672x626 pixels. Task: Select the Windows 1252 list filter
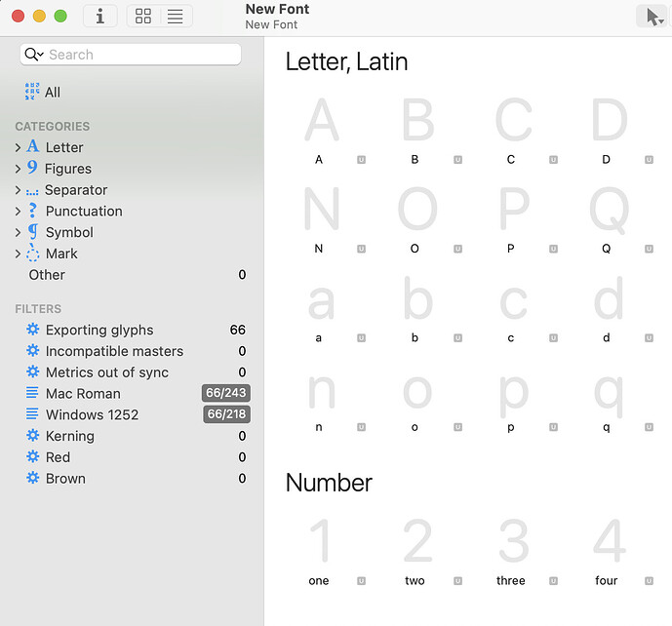click(92, 414)
